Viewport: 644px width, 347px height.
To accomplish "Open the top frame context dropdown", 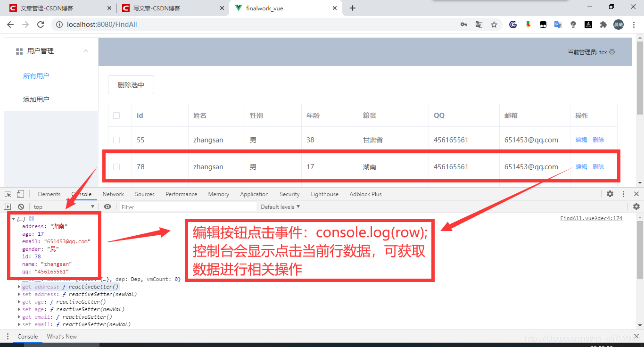I will pyautogui.click(x=63, y=207).
